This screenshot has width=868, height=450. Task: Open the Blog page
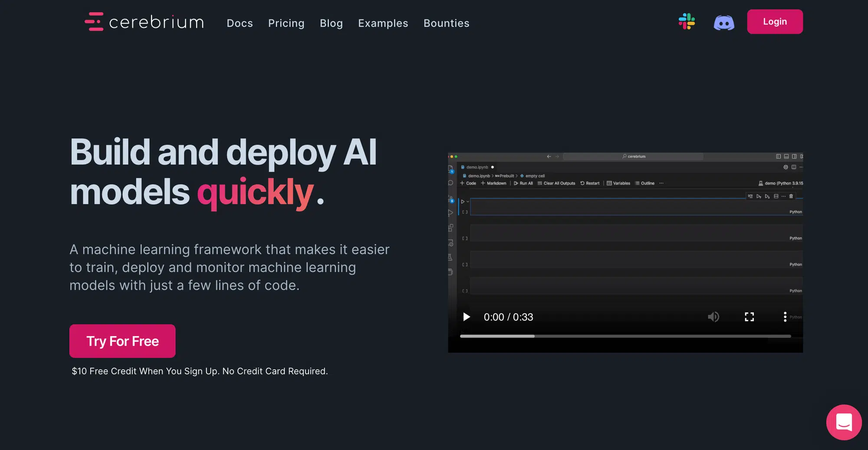(331, 23)
